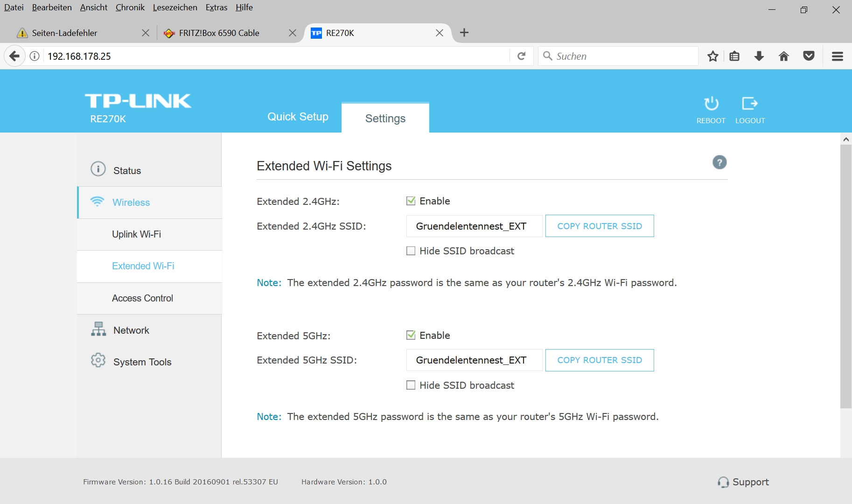Click the Hardware Version text
852x504 pixels.
tap(344, 482)
